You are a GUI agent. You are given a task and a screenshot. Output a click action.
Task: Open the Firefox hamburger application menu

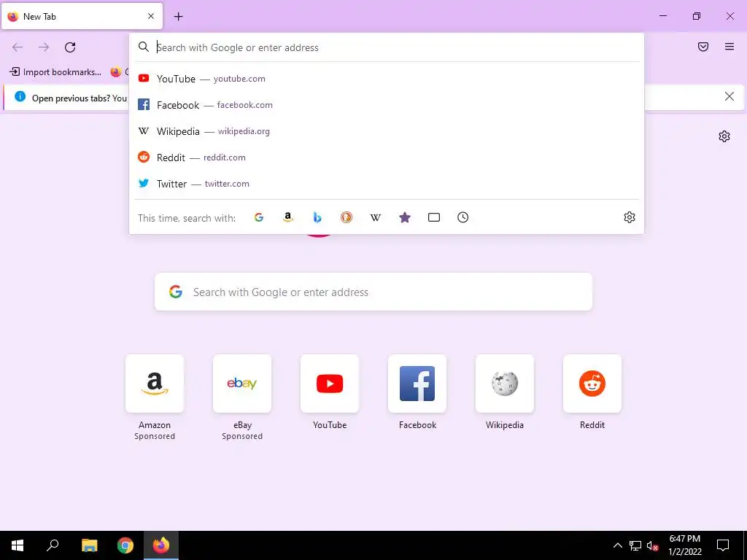(729, 47)
